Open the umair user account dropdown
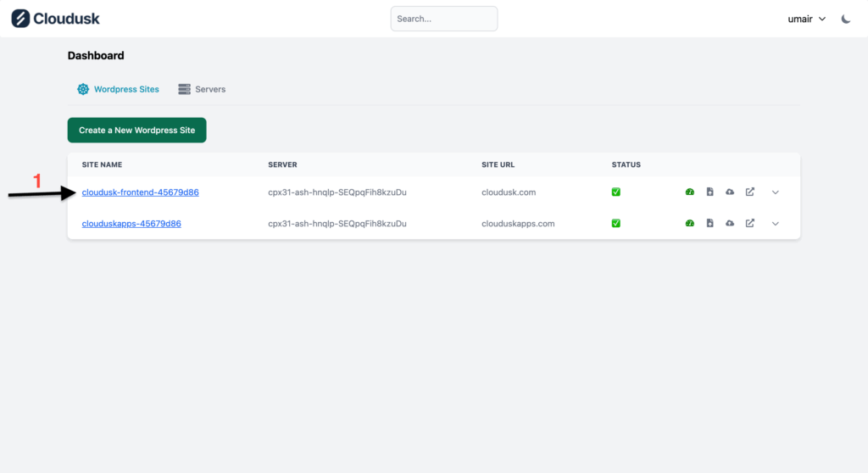This screenshot has height=473, width=868. point(806,19)
